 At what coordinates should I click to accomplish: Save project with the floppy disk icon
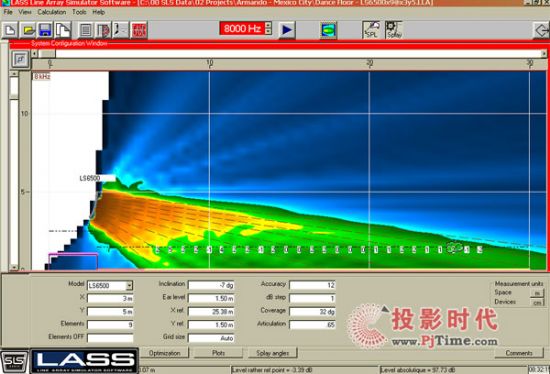45,30
